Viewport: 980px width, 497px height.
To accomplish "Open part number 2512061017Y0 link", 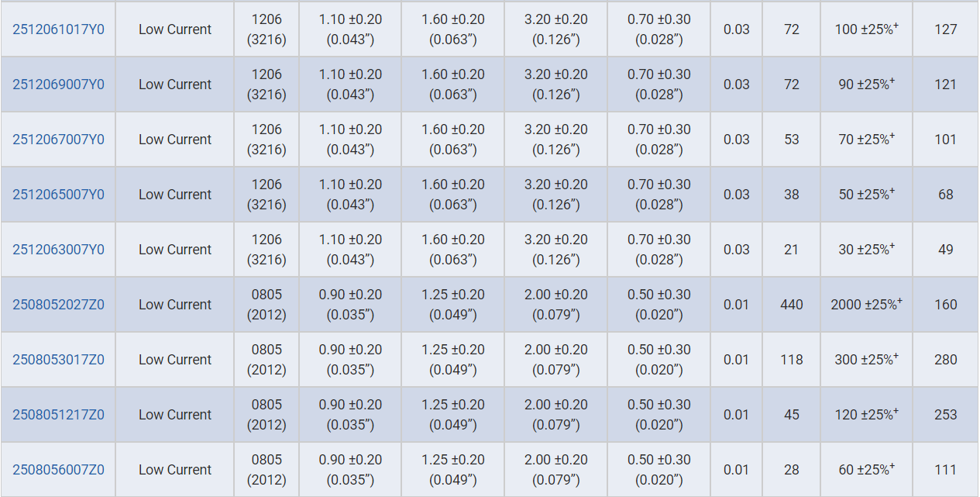I will 58,29.
